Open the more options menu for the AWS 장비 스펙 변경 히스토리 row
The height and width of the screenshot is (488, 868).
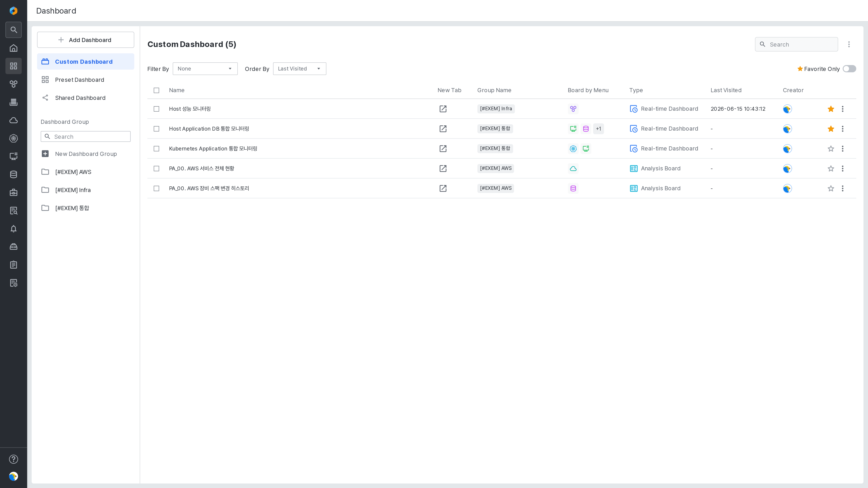click(842, 188)
